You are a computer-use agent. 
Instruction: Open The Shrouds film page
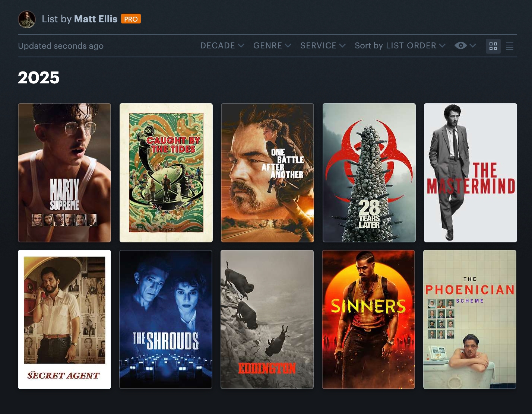coord(166,319)
